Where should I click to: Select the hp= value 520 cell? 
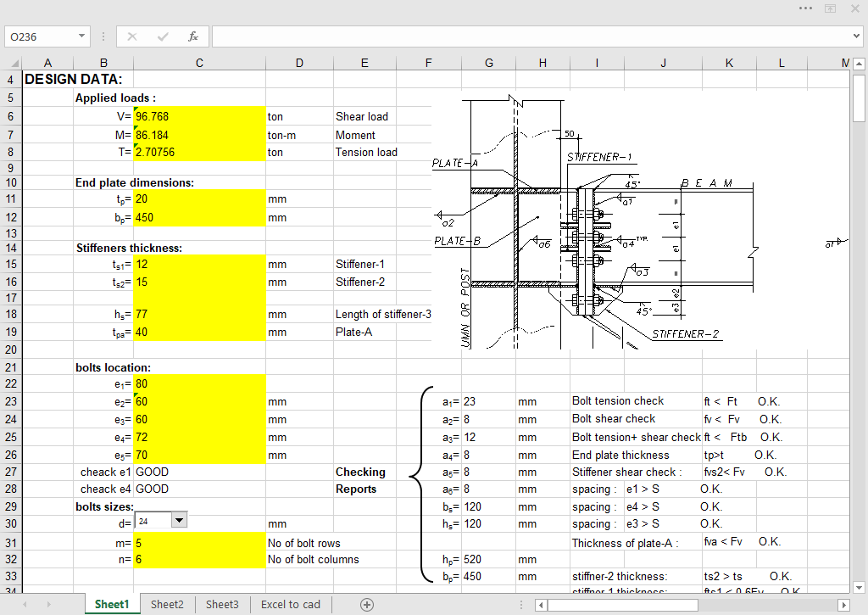click(x=489, y=560)
